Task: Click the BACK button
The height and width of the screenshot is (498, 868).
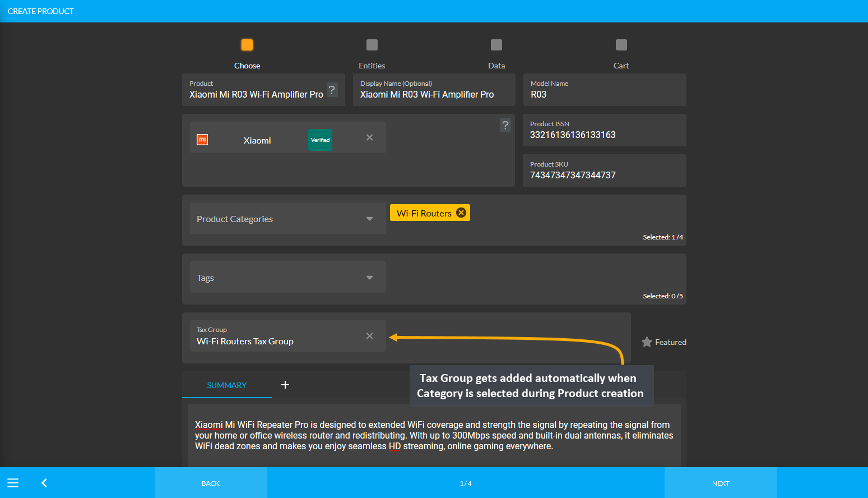Action: tap(211, 483)
